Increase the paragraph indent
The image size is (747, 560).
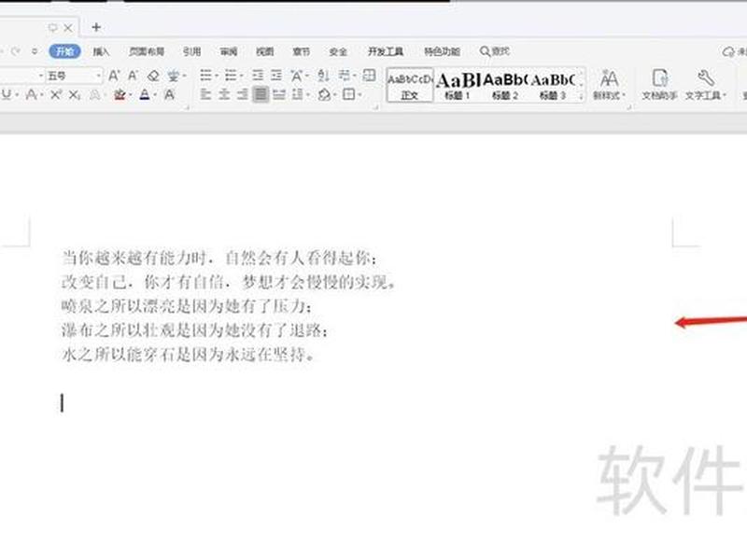tap(276, 76)
